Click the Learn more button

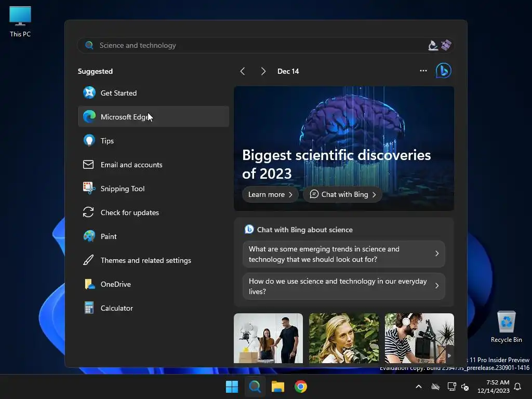pyautogui.click(x=270, y=194)
